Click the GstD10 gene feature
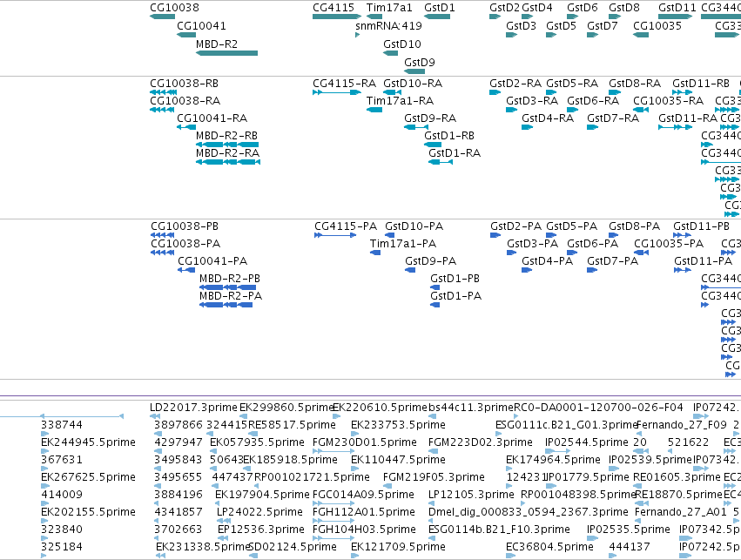The width and height of the screenshot is (741, 560). (x=390, y=53)
